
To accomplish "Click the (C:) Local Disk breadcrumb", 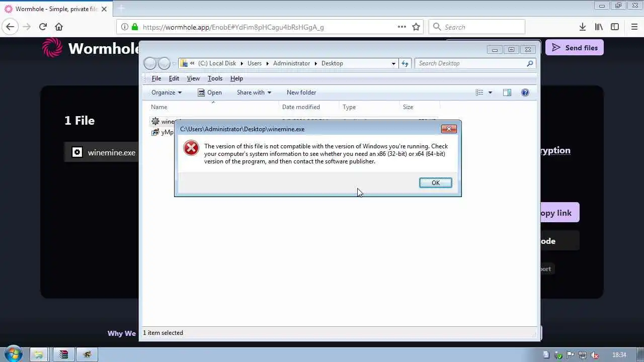I will pos(217,63).
